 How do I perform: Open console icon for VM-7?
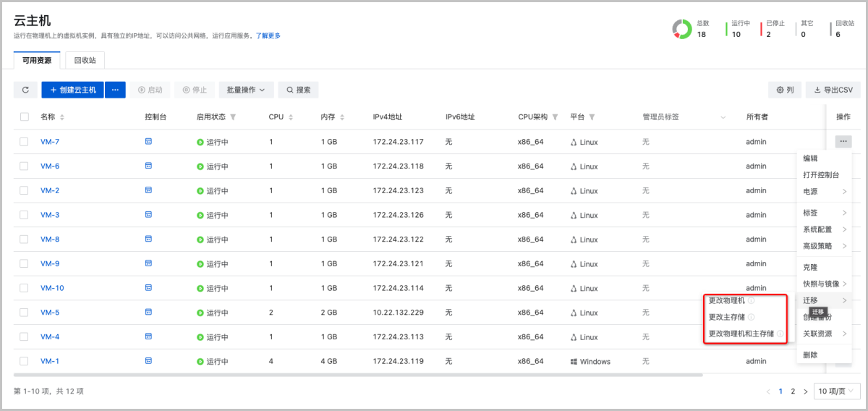pyautogui.click(x=148, y=141)
